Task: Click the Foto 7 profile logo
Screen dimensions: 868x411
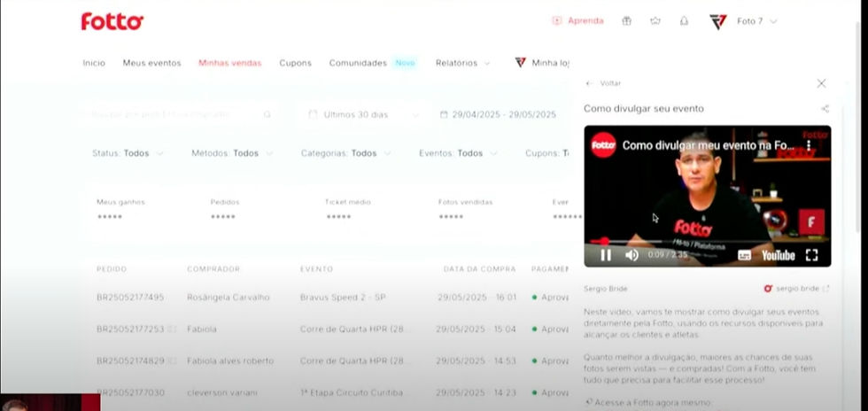Action: point(718,21)
